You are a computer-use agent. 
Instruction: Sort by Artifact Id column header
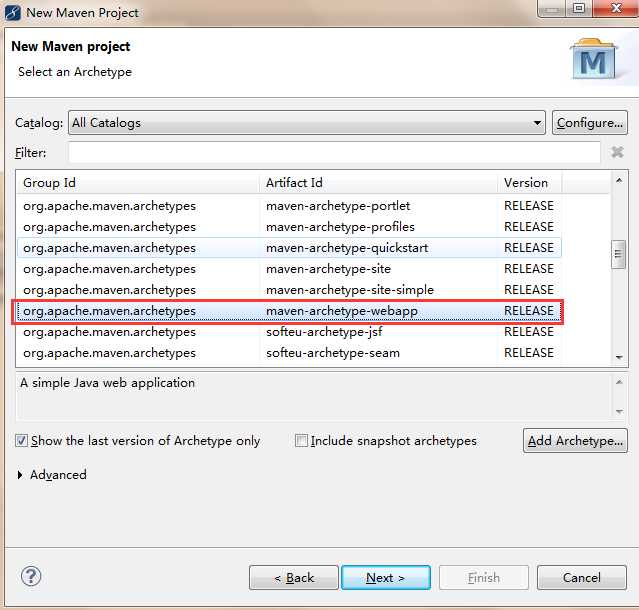click(x=378, y=183)
